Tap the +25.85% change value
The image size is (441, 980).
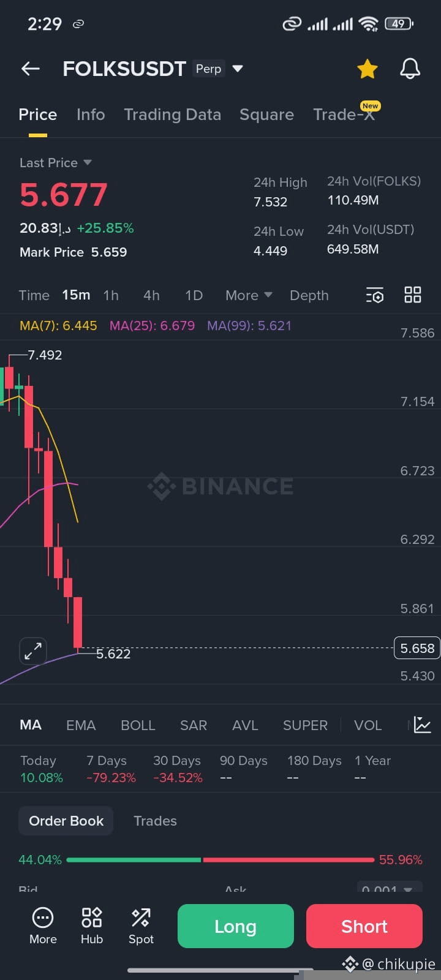[105, 228]
